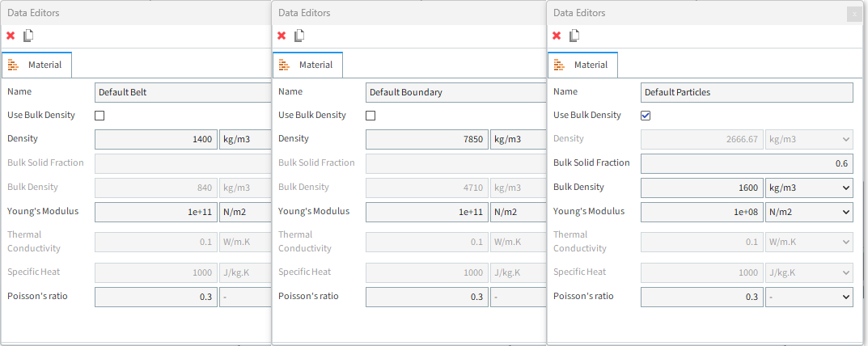Image resolution: width=868 pixels, height=346 pixels.
Task: Click red delete icon in Default Boundary editor
Action: coord(282,36)
